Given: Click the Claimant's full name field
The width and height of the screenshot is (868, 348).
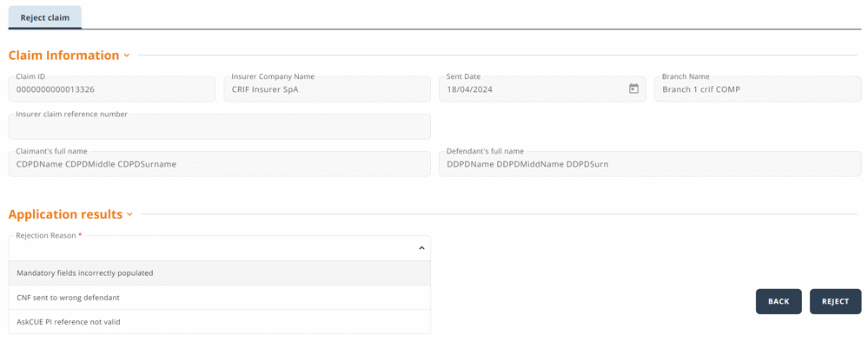Looking at the screenshot, I should click(219, 164).
